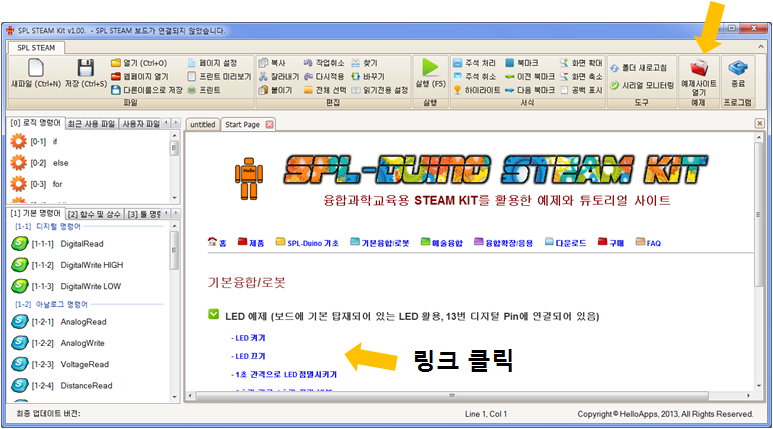Open 페이지 설정 page setup
The image size is (773, 429).
tap(212, 63)
